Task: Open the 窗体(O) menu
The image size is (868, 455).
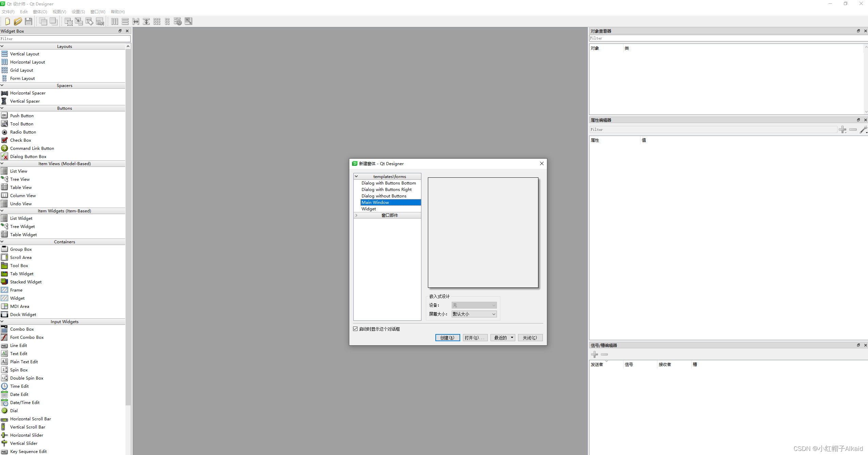Action: (x=40, y=12)
